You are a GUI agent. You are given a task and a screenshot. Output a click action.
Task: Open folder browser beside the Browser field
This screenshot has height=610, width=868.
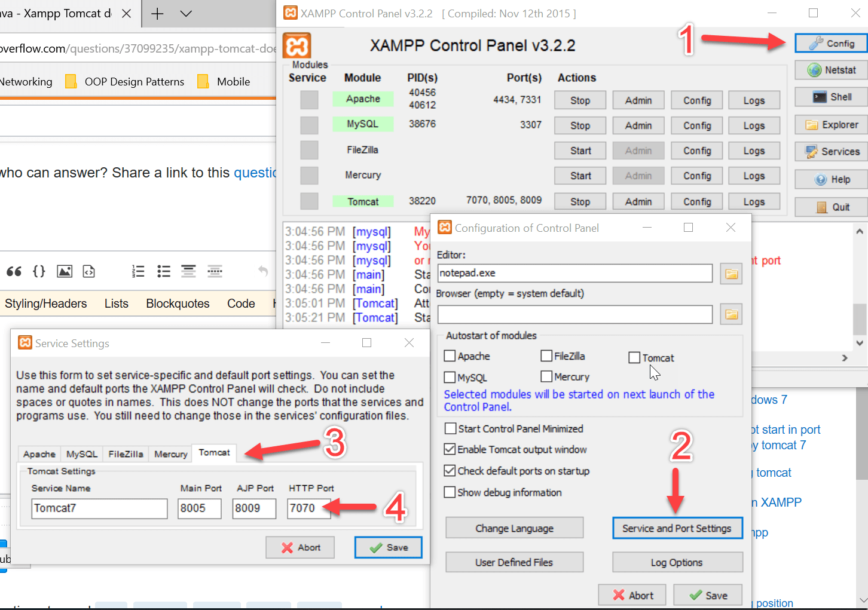[x=731, y=314]
